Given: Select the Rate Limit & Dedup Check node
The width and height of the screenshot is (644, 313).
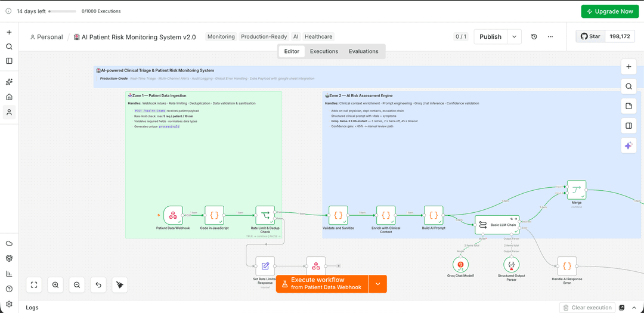Looking at the screenshot, I should (265, 215).
